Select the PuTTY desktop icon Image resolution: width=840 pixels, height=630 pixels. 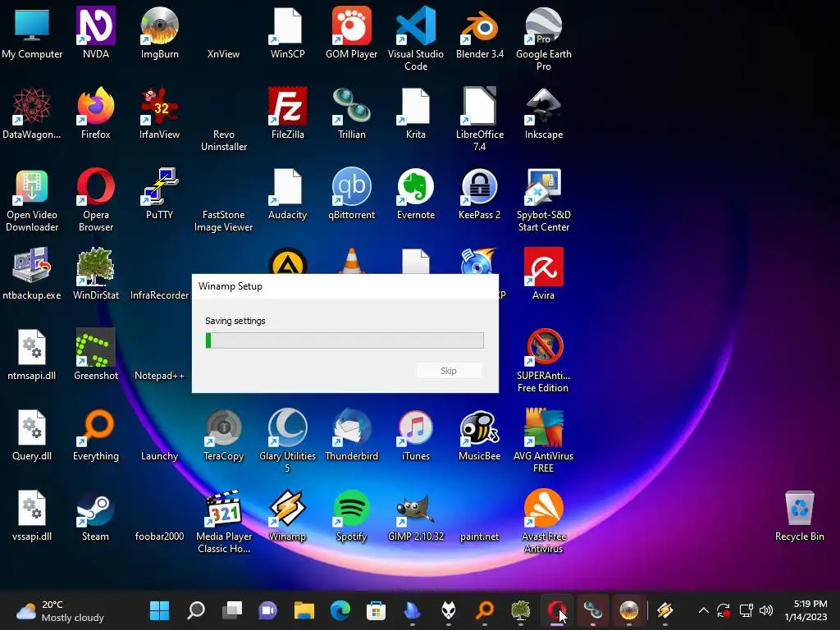coord(160,186)
